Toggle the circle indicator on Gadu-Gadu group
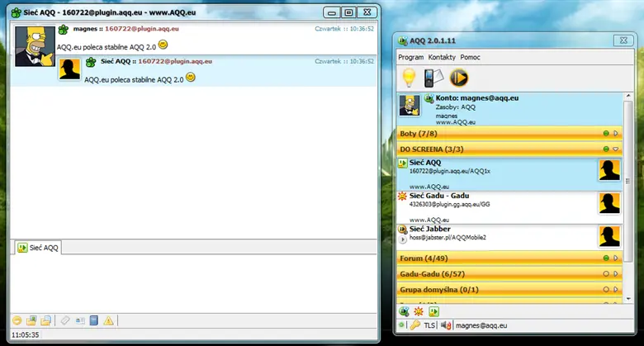The width and height of the screenshot is (644, 346). 605,273
